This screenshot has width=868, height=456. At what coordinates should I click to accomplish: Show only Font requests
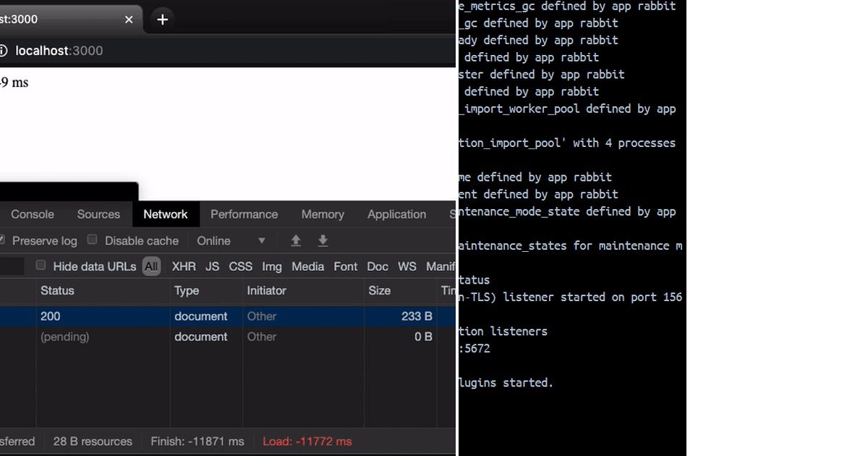[x=345, y=266]
